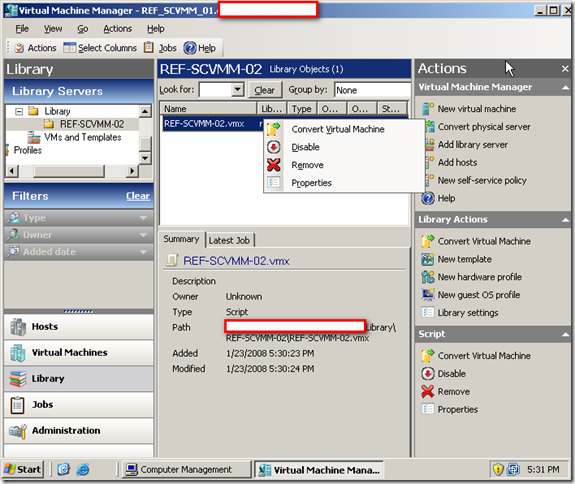Click the Library settings icon
This screenshot has height=484, width=575.
[x=428, y=313]
